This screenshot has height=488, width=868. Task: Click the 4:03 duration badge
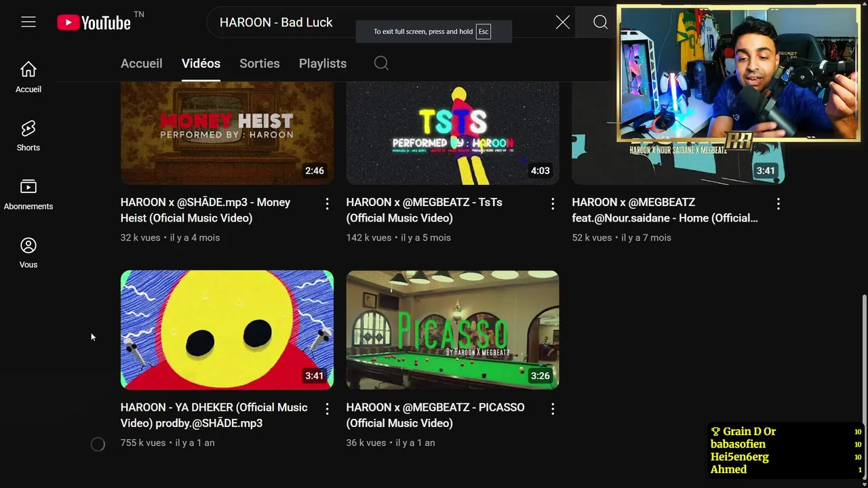coord(540,171)
